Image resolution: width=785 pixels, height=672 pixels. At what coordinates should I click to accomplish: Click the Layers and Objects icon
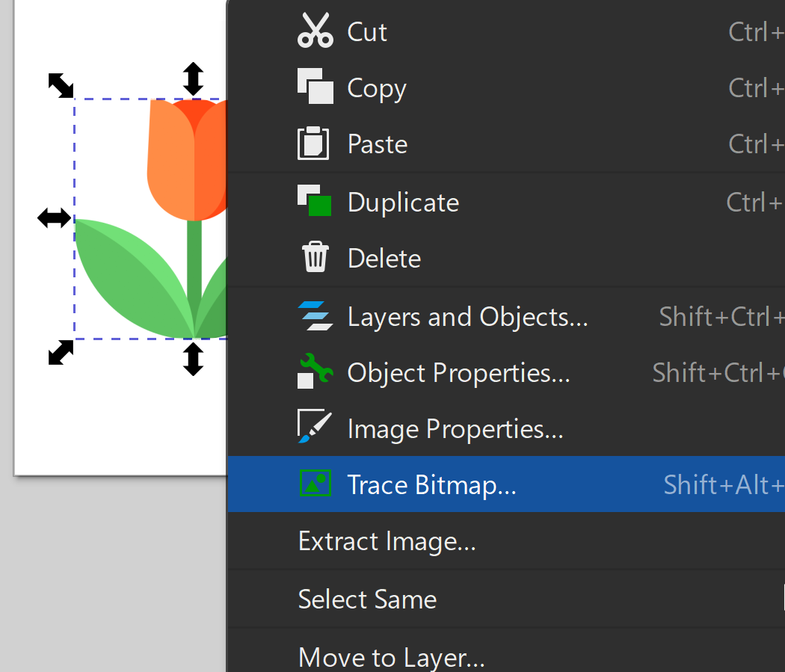point(315,316)
